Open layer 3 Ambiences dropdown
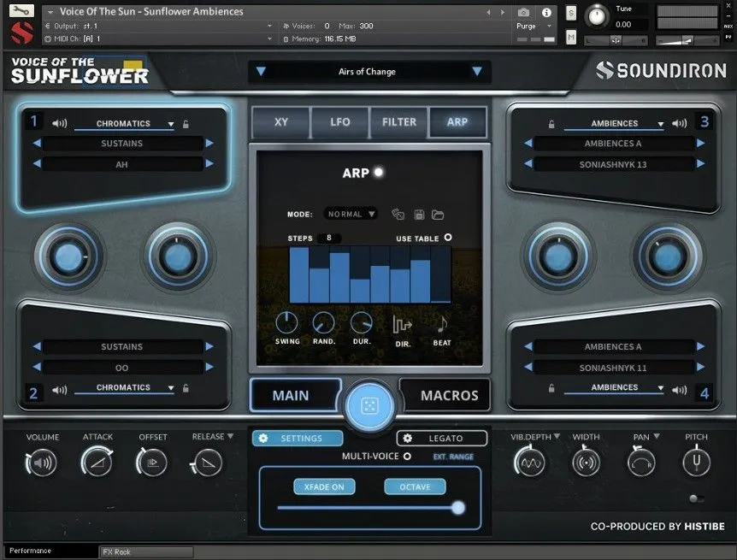 [x=614, y=124]
